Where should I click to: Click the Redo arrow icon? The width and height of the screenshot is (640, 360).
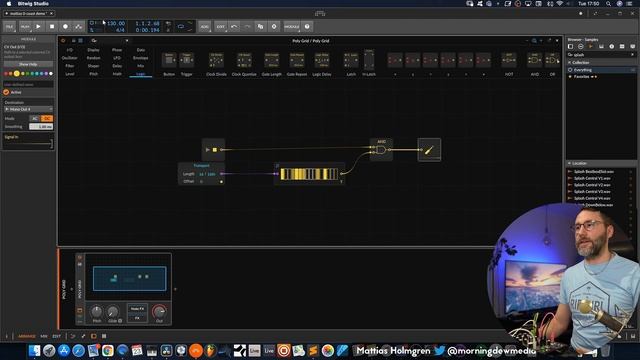pyautogui.click(x=247, y=27)
